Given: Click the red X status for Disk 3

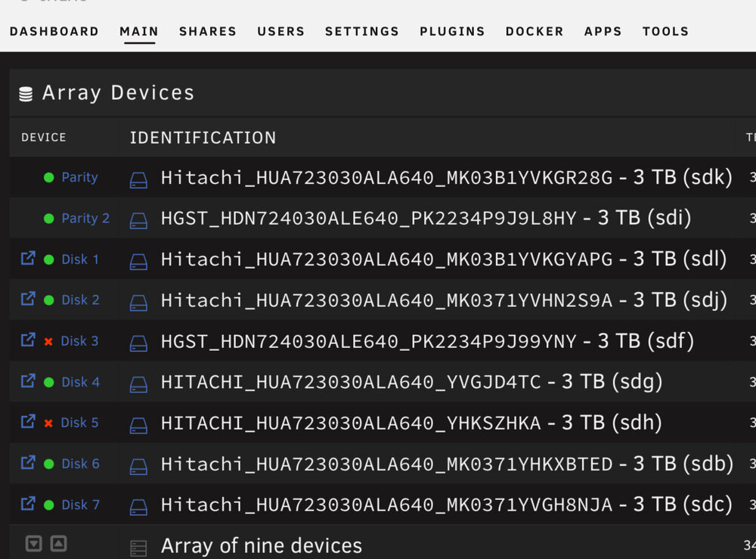Looking at the screenshot, I should click(x=48, y=341).
